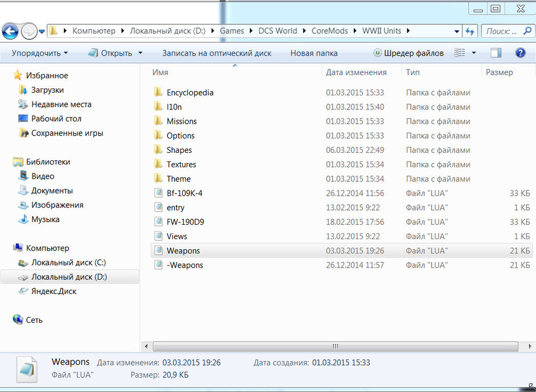
Task: Select Библиотеки in navigation pane
Action: click(x=48, y=162)
